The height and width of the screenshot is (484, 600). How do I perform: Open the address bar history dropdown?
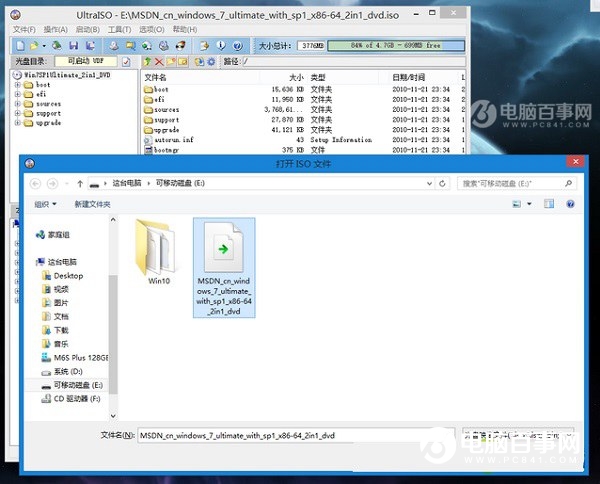(429, 184)
